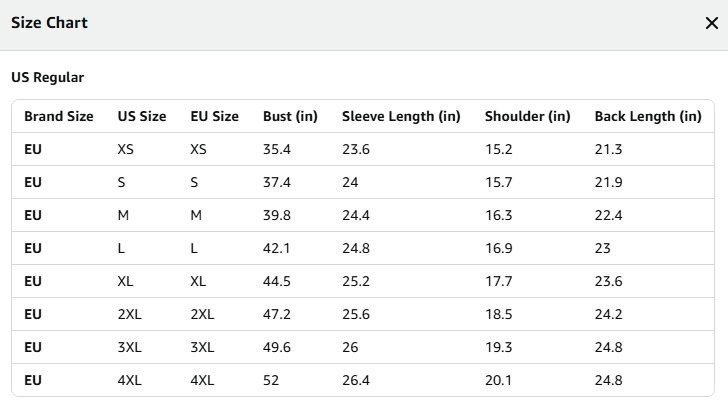The image size is (728, 409).
Task: Select the Brand Size column header
Action: [x=58, y=116]
